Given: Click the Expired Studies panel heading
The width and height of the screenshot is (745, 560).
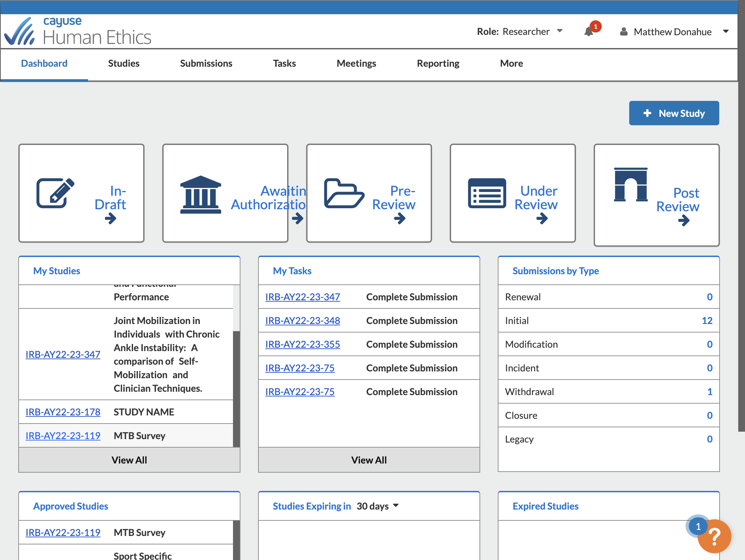Looking at the screenshot, I should point(545,506).
